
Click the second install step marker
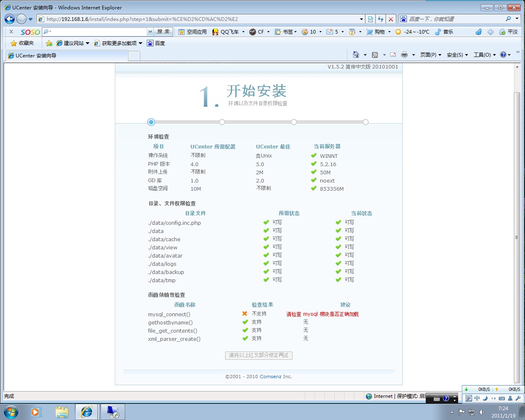pyautogui.click(x=222, y=122)
